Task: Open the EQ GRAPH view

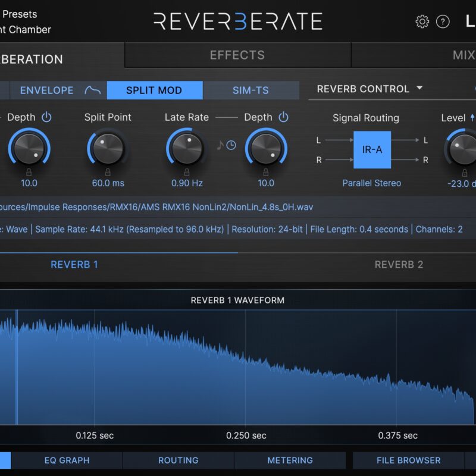Action: (67, 460)
